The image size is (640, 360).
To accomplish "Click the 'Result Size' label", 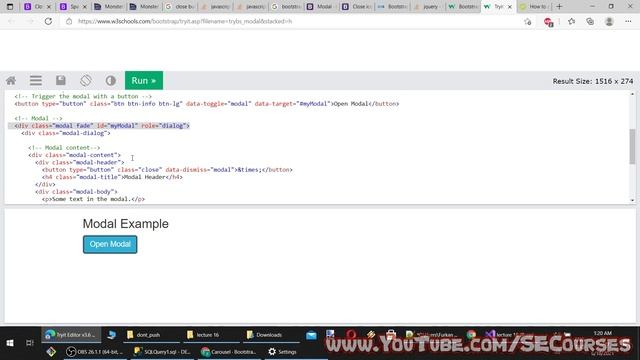I will coord(593,81).
